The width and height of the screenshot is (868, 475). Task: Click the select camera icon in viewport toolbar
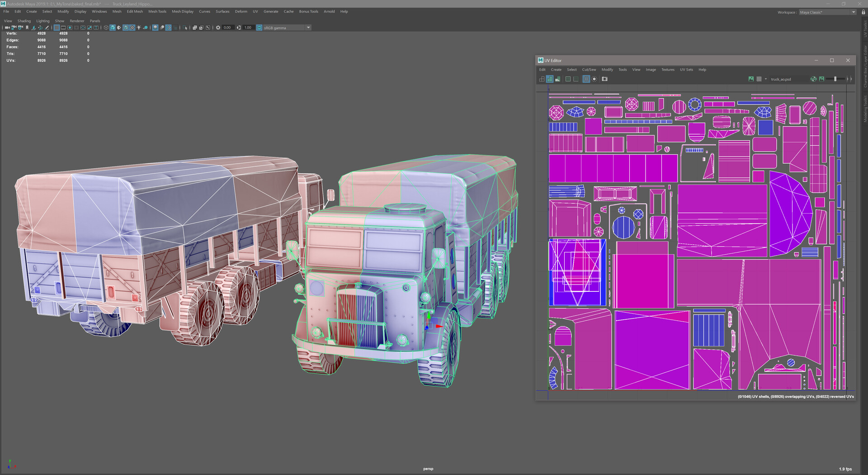point(7,28)
